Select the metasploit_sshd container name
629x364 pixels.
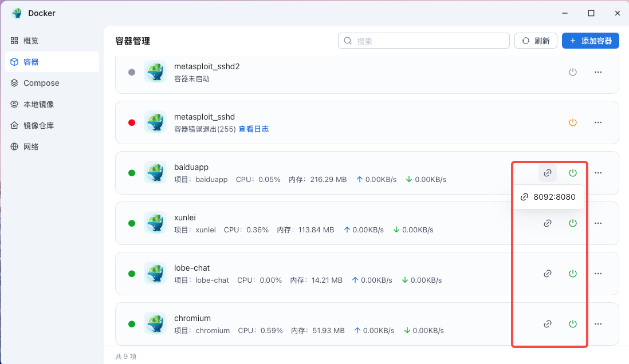(205, 117)
